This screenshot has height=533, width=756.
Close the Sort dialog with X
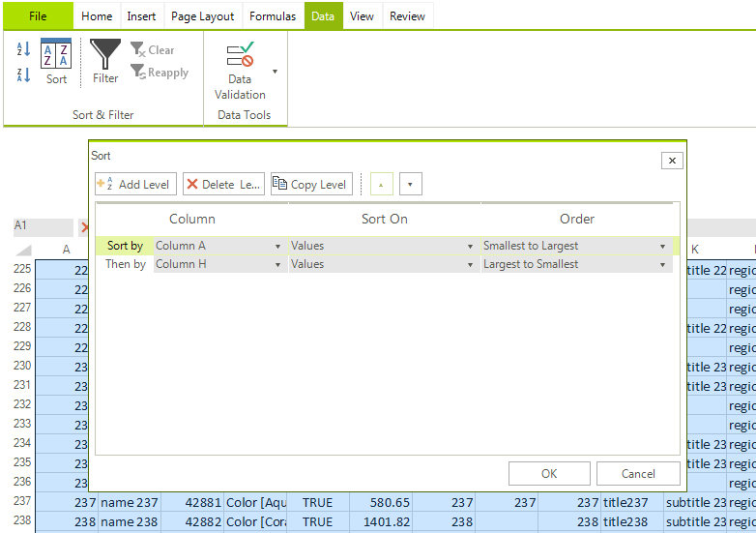(x=672, y=161)
